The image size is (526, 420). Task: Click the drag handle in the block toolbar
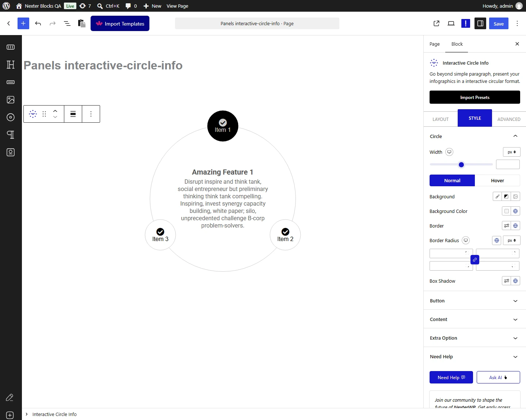click(44, 114)
